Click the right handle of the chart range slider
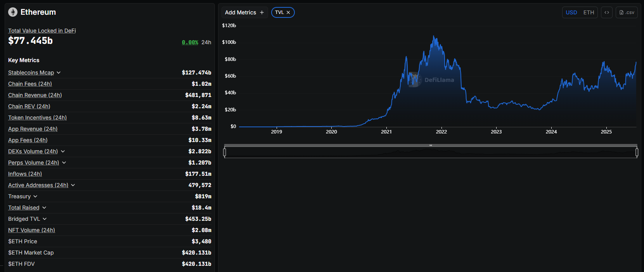Image resolution: width=644 pixels, height=272 pixels. 637,152
